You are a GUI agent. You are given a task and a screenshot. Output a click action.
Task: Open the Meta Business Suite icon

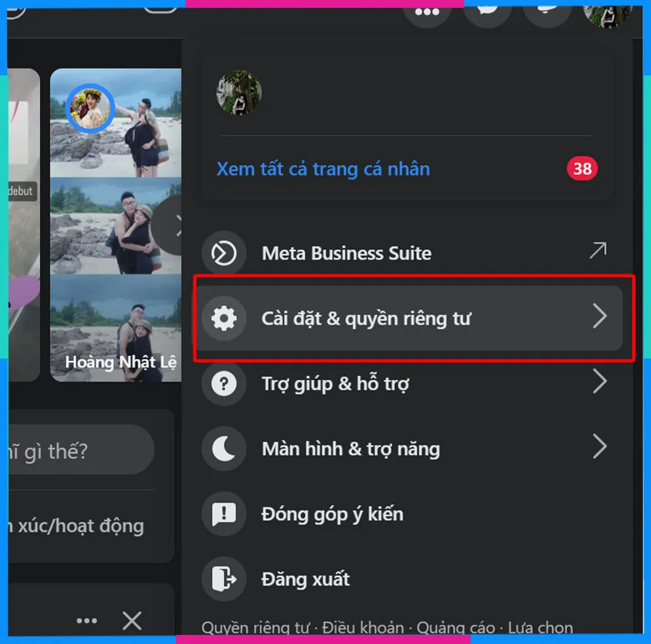pos(224,253)
